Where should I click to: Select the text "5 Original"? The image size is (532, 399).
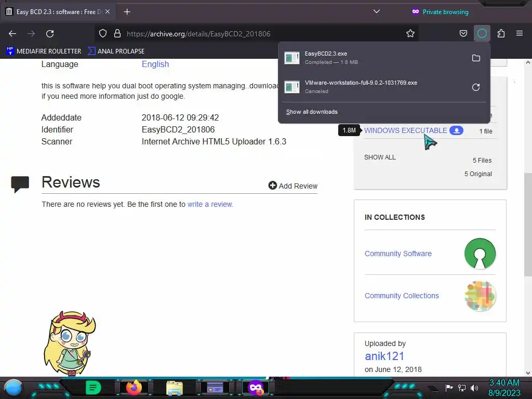click(x=478, y=174)
